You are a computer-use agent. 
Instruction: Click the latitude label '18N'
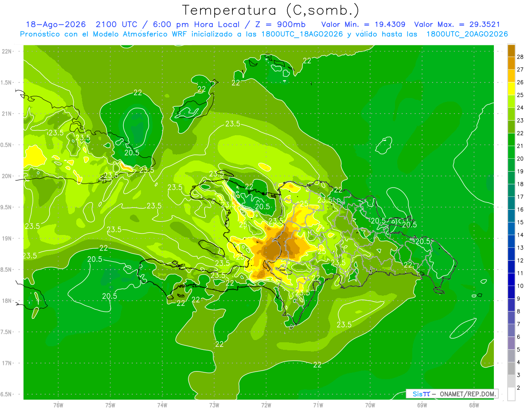(6, 301)
